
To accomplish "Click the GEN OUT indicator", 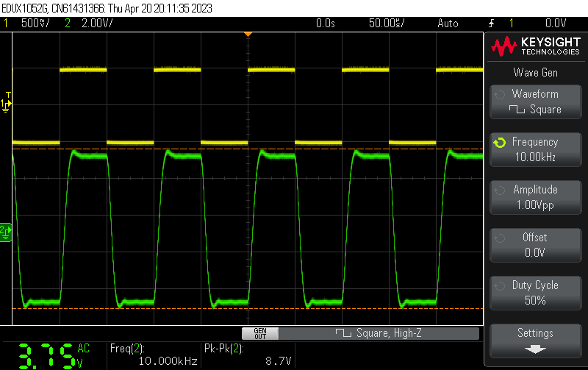I will point(260,333).
